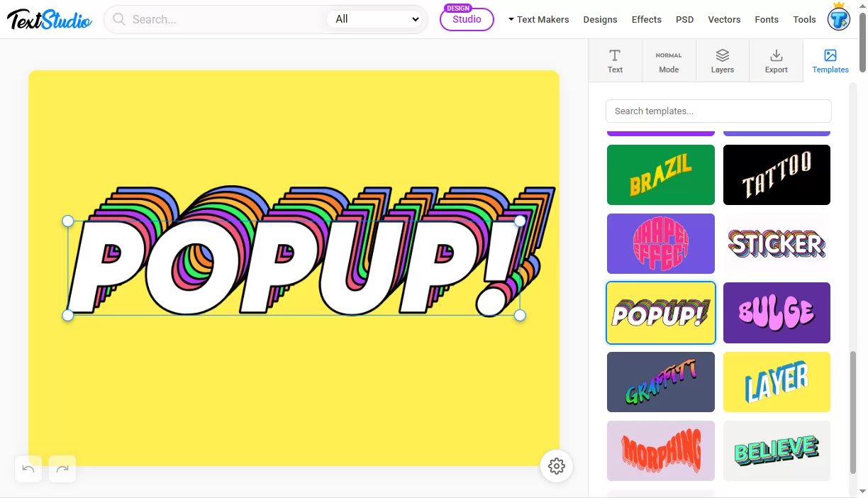
Task: Open the Effects menu
Action: click(647, 19)
